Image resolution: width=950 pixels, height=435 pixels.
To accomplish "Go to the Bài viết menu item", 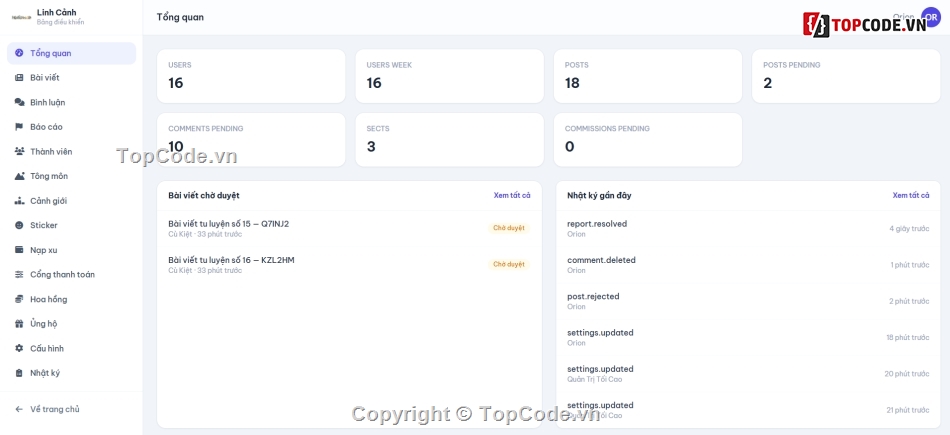I will point(71,78).
